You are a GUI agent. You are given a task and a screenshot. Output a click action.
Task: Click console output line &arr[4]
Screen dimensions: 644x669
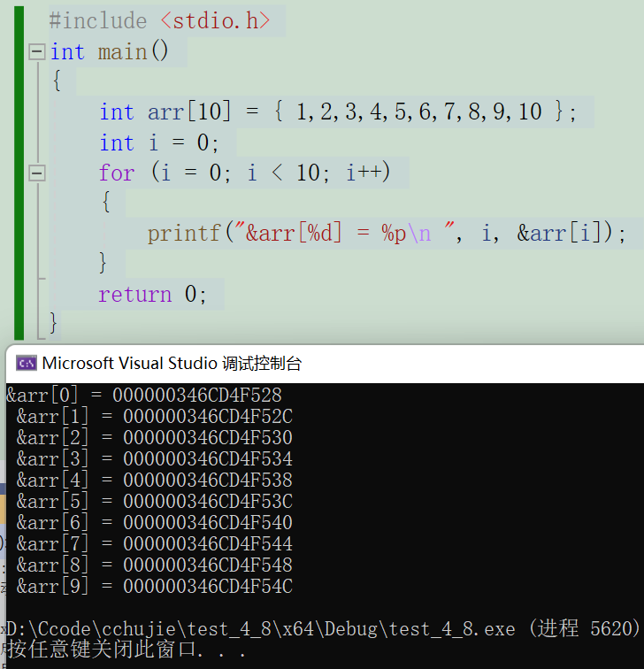coord(155,481)
